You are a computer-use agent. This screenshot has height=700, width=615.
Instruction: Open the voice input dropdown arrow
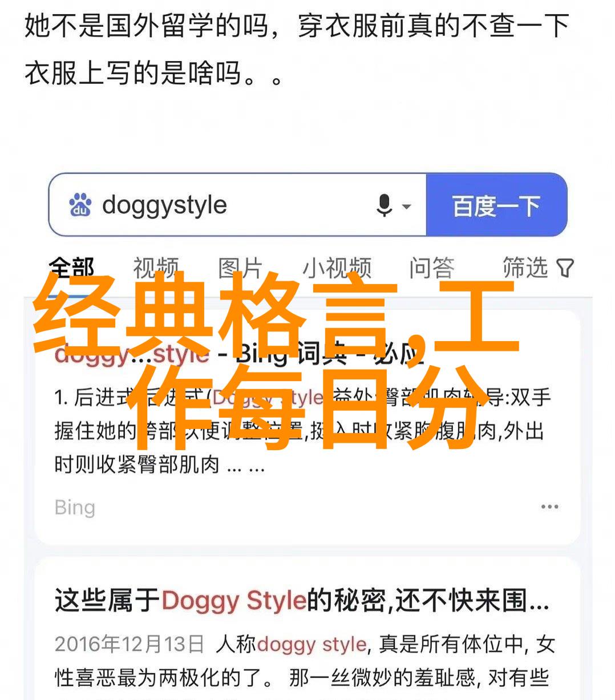[407, 206]
